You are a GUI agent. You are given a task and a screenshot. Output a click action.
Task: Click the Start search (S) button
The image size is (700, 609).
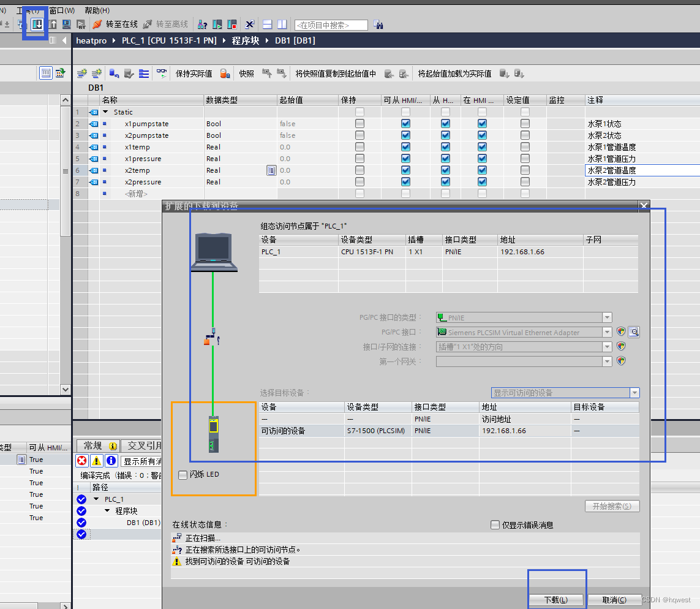pos(612,506)
